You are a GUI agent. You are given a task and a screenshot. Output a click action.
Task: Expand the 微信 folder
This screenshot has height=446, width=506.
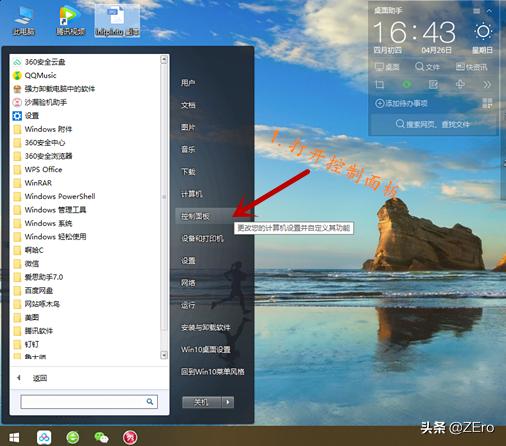(x=26, y=263)
